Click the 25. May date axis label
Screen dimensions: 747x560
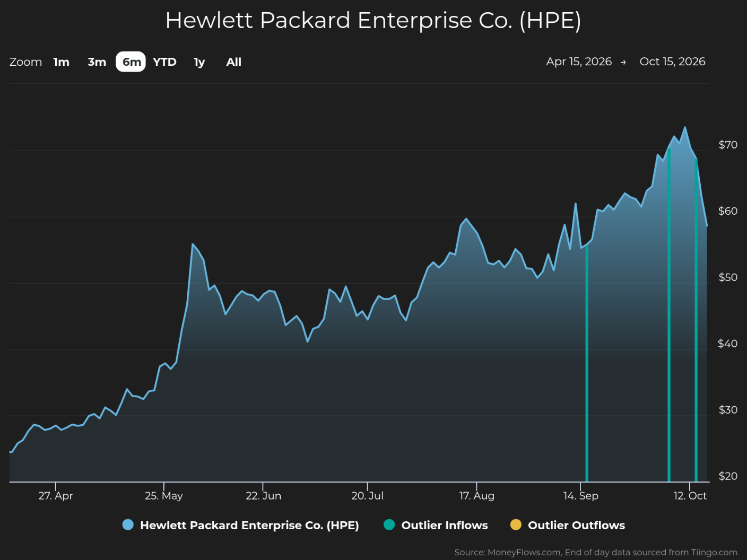[x=164, y=496]
